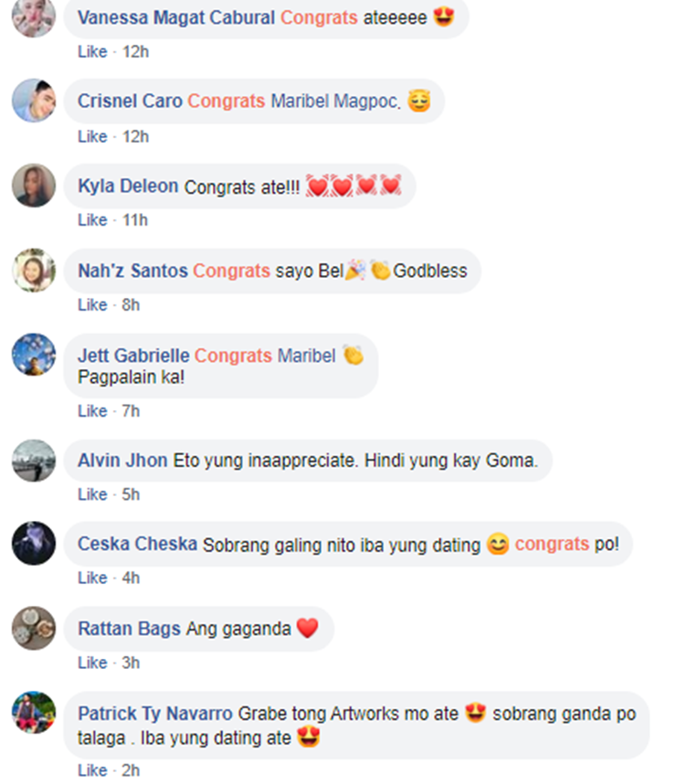The image size is (685, 784).
Task: Open Ceska Cheska's name link
Action: coord(137,544)
